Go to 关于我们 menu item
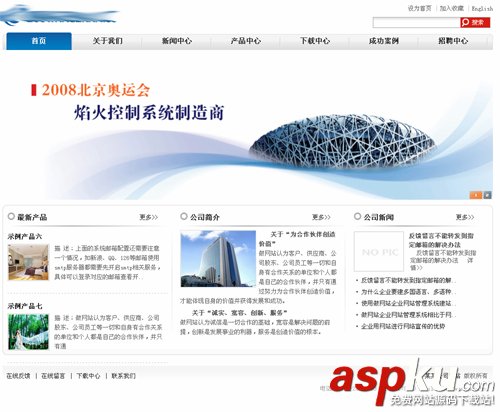This screenshot has height=412, width=500. click(108, 41)
